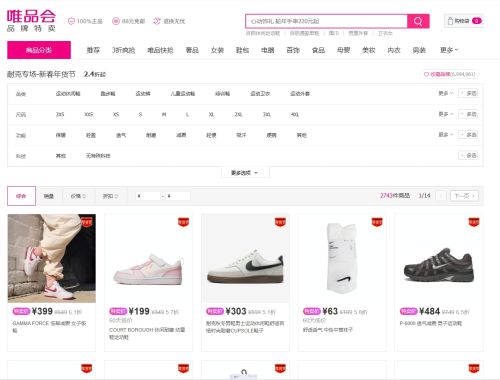The width and height of the screenshot is (500, 380).
Task: Click the Vipshop 唯品会 logo
Action: click(31, 21)
